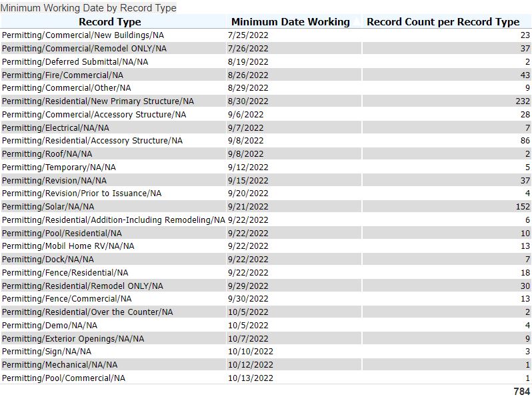Click the date '9/20/2022'
This screenshot has height=399, width=532.
[x=248, y=193]
